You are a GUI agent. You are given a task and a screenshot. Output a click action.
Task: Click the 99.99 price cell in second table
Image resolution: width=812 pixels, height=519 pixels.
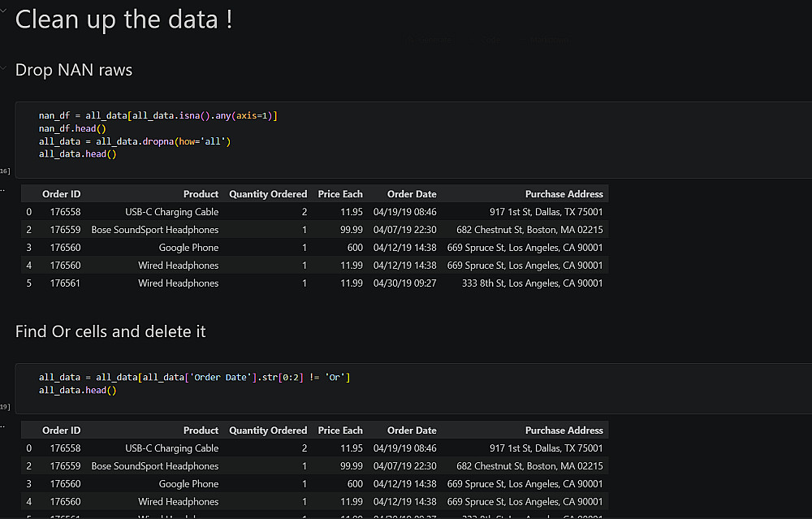pyautogui.click(x=352, y=466)
